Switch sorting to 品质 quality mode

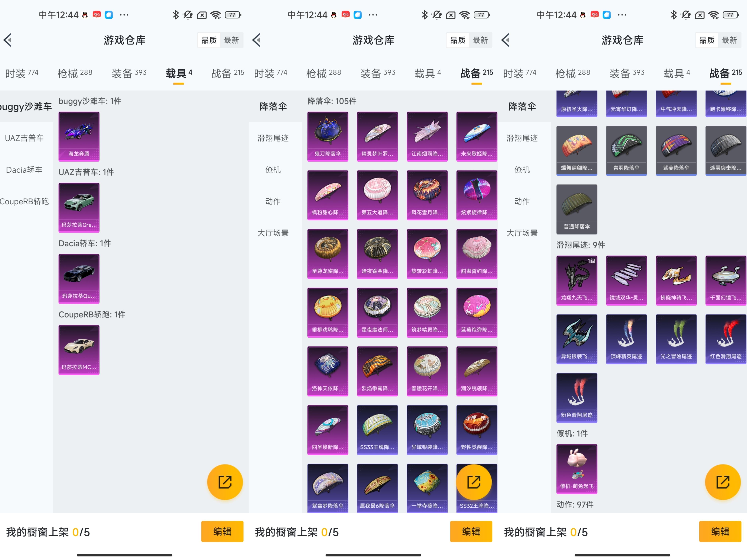tap(209, 40)
